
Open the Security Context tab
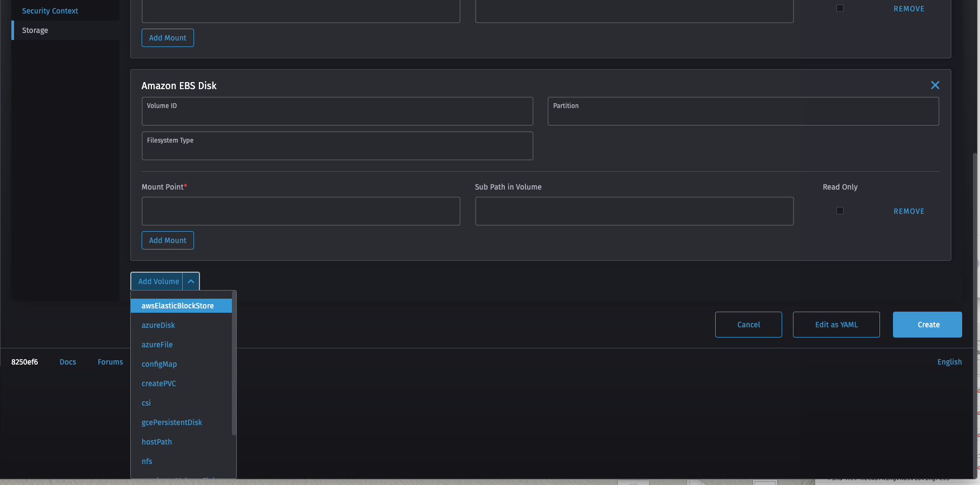click(50, 11)
